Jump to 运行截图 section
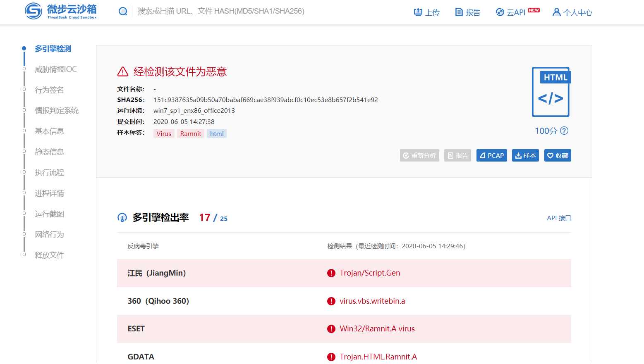 point(49,214)
